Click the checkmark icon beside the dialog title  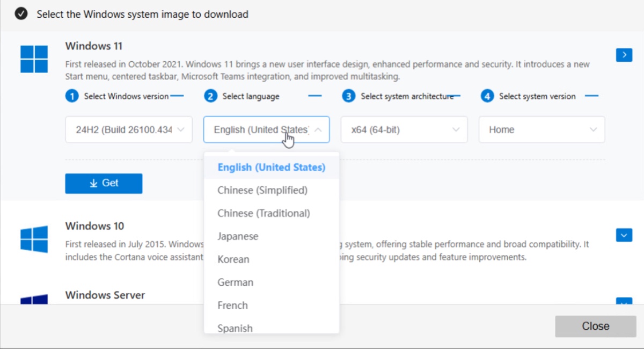pyautogui.click(x=20, y=14)
